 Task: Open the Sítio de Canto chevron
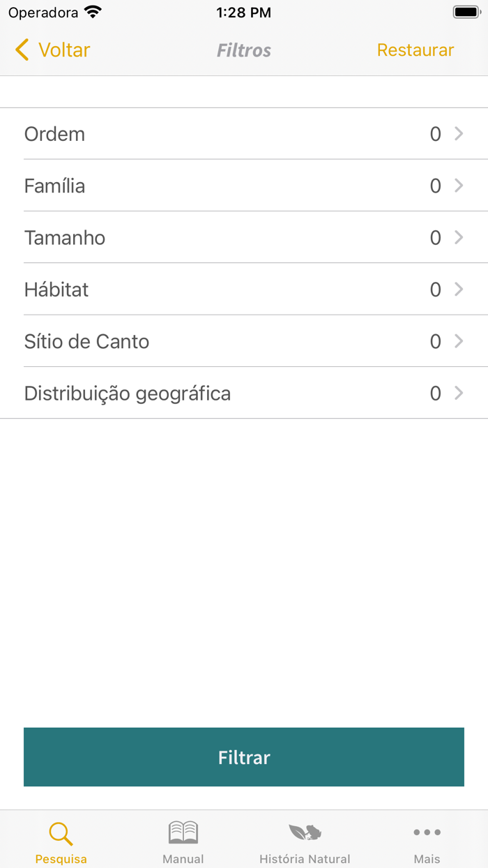click(x=457, y=341)
